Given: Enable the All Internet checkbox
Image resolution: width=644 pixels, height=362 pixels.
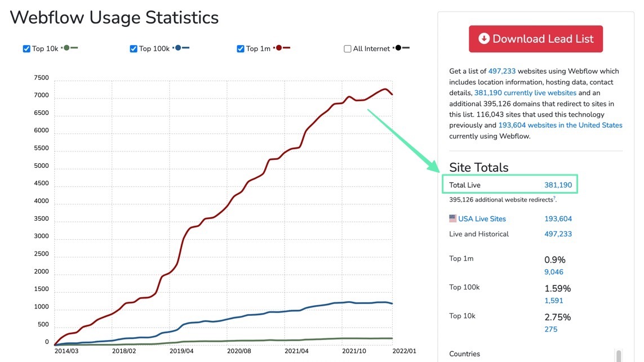Looking at the screenshot, I should [x=347, y=48].
